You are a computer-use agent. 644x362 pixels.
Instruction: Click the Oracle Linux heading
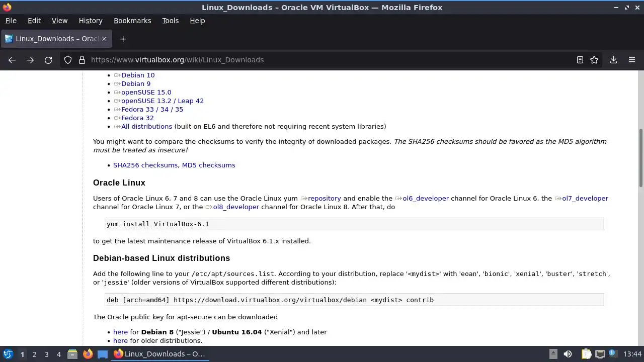pyautogui.click(x=119, y=183)
